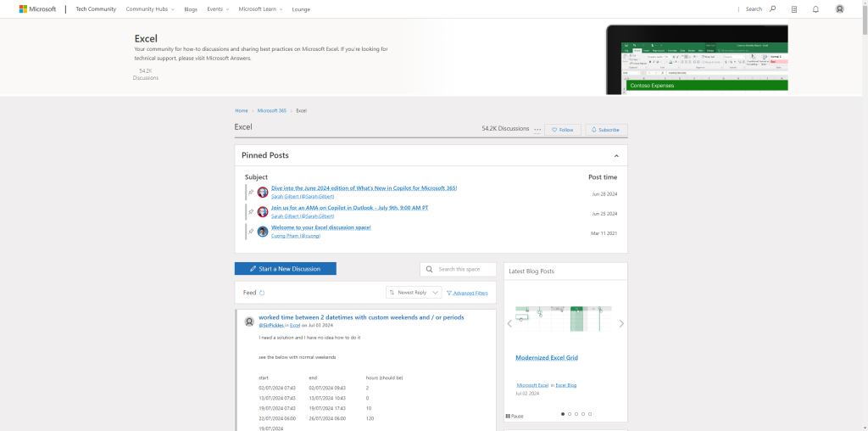Subscribe to the Excel community

click(606, 130)
